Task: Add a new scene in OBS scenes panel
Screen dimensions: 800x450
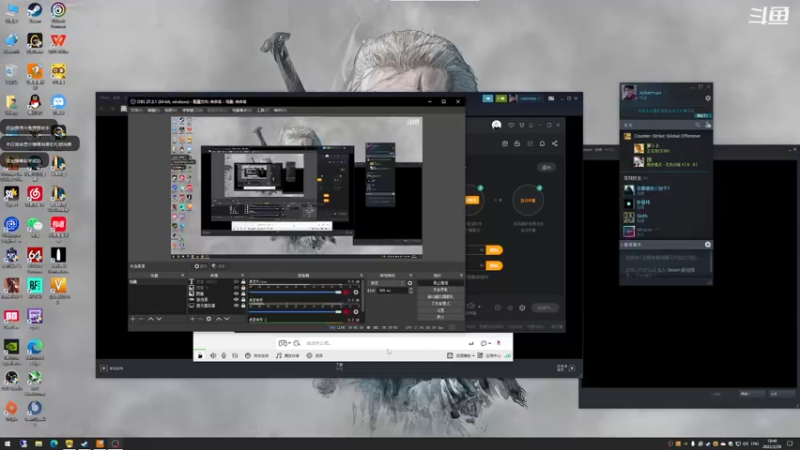Action: (133, 319)
